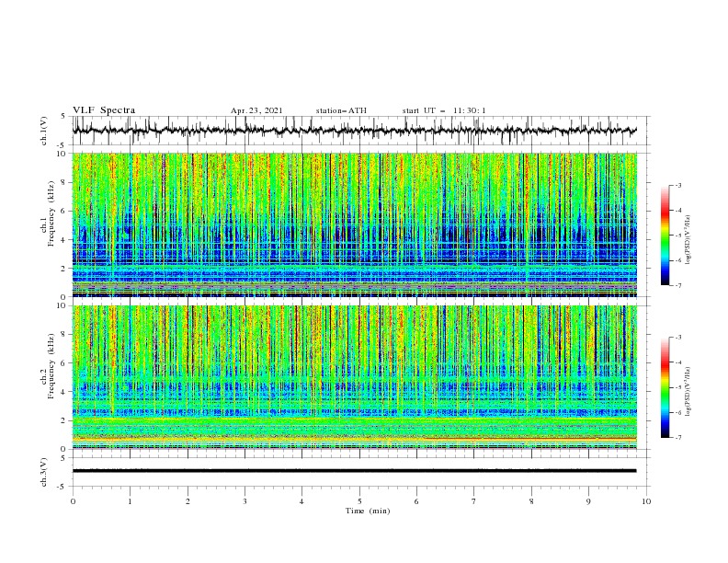
Task: Click the ch.1 spectrogram color bar
Action: (665, 236)
